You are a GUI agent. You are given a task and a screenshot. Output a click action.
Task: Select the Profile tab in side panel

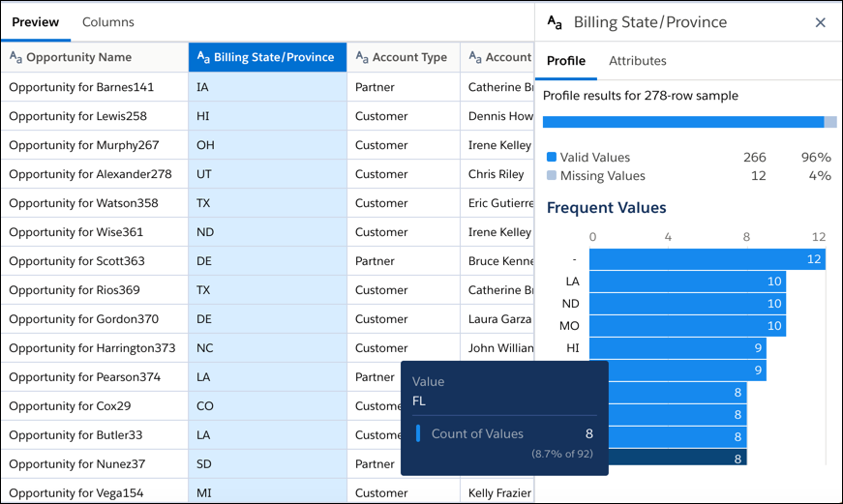tap(566, 61)
